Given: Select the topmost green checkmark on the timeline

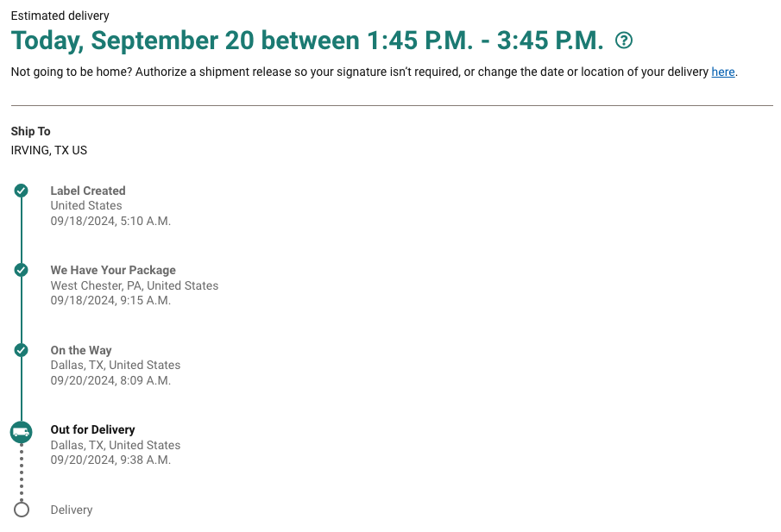Looking at the screenshot, I should tap(21, 191).
